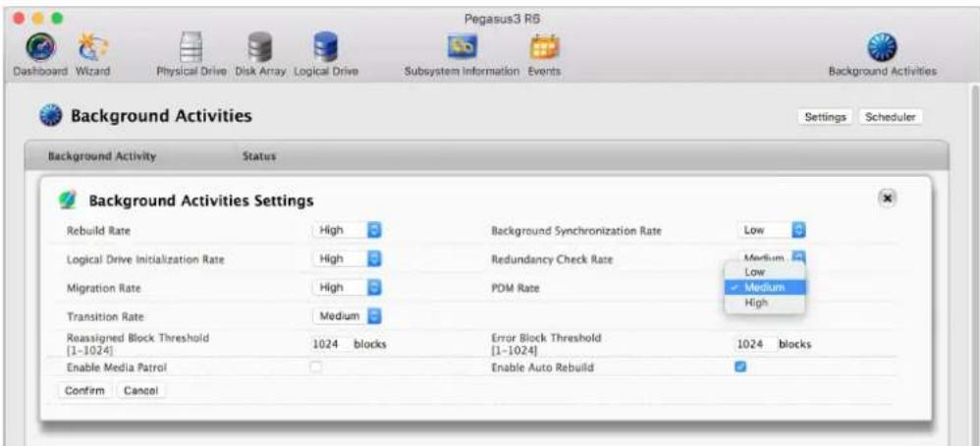Launch the Wizard icon
The width and height of the screenshot is (980, 446).
point(92,47)
